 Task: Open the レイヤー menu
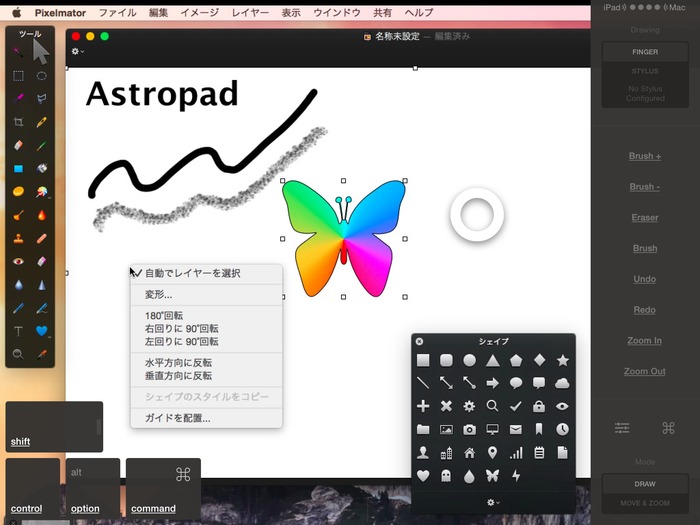point(250,12)
